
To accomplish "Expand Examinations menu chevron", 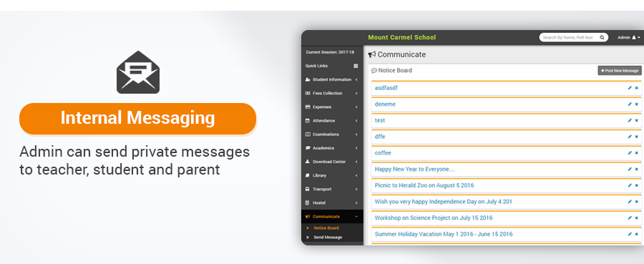I will (x=356, y=135).
